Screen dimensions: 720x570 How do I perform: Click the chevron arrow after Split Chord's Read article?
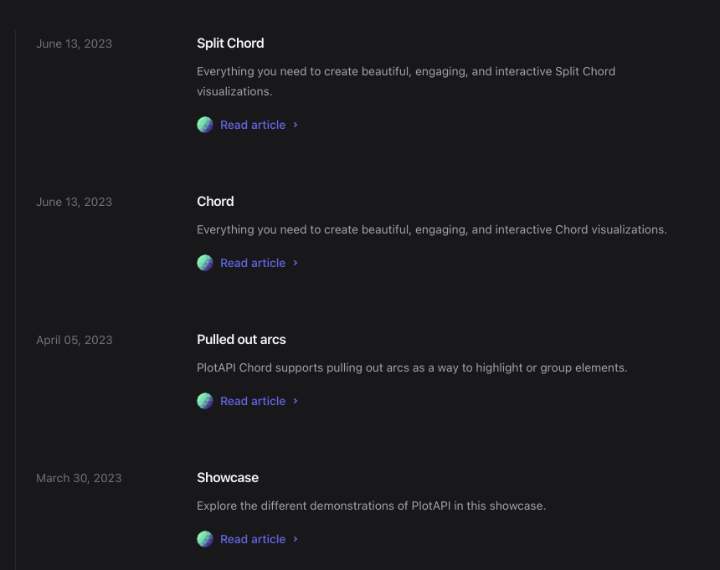pyautogui.click(x=296, y=125)
